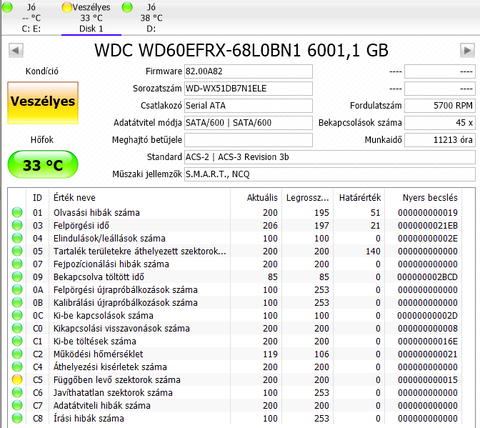This screenshot has width=480, height=428.
Task: Click status icon for Működési hőmérséklet
Action: (17, 354)
